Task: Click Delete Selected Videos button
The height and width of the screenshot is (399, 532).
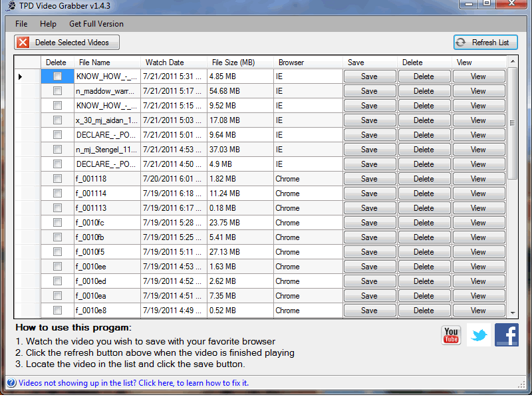Action: pyautogui.click(x=67, y=43)
